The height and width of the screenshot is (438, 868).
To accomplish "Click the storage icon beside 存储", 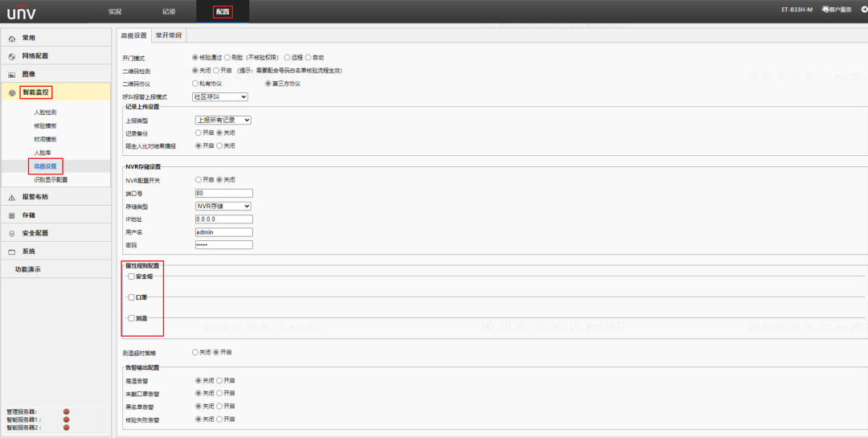I will click(12, 216).
